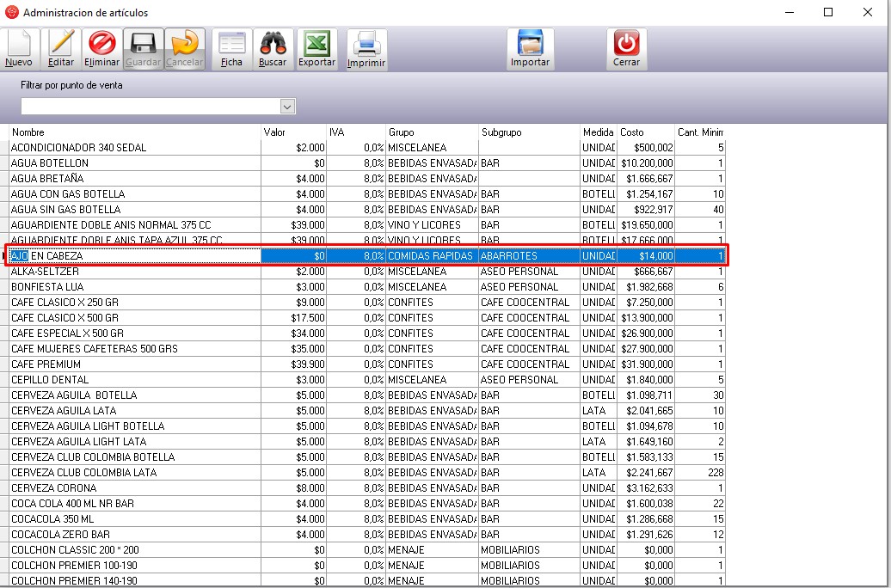Export list using Exportar Excel icon
Screen dimensions: 891x588
pos(316,49)
